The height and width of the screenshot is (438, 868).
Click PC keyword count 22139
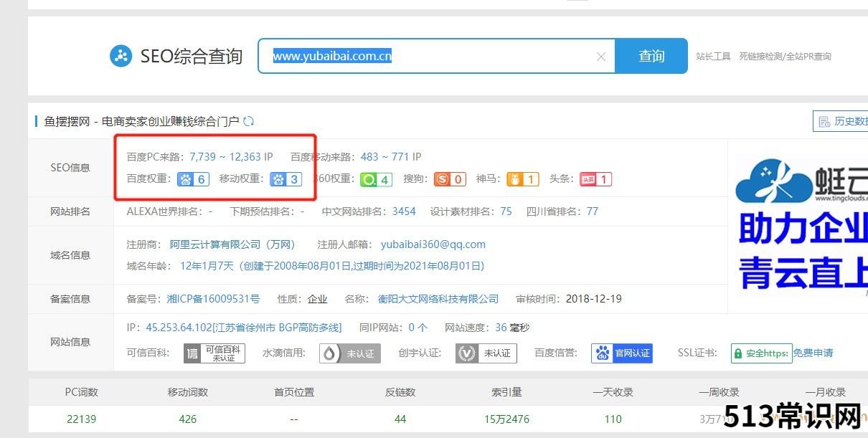tap(81, 419)
